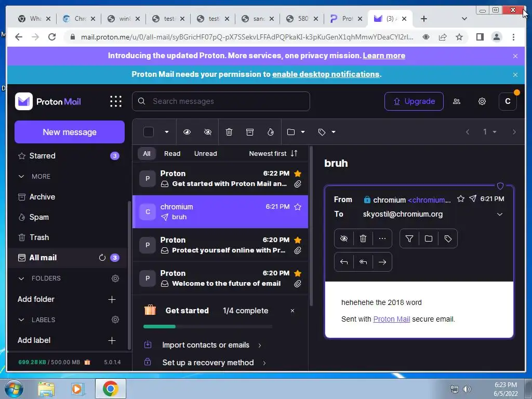Unstar the Protect yourself online email
The height and width of the screenshot is (399, 532).
click(298, 240)
